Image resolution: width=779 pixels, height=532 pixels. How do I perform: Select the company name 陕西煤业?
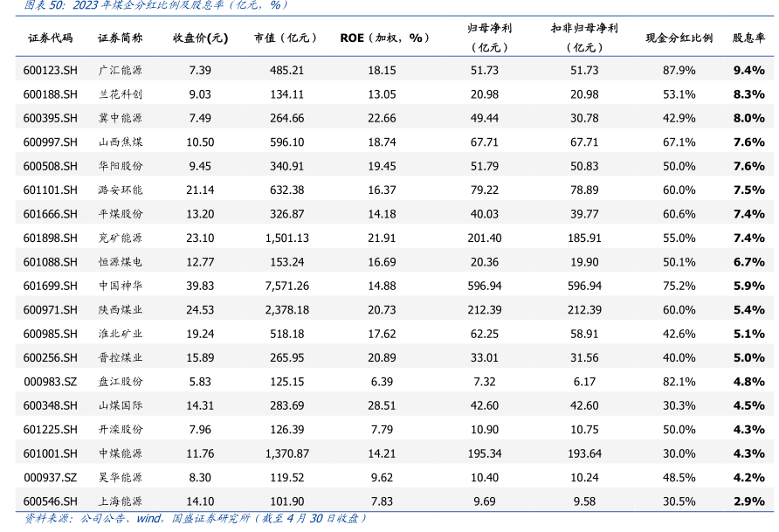(x=121, y=310)
